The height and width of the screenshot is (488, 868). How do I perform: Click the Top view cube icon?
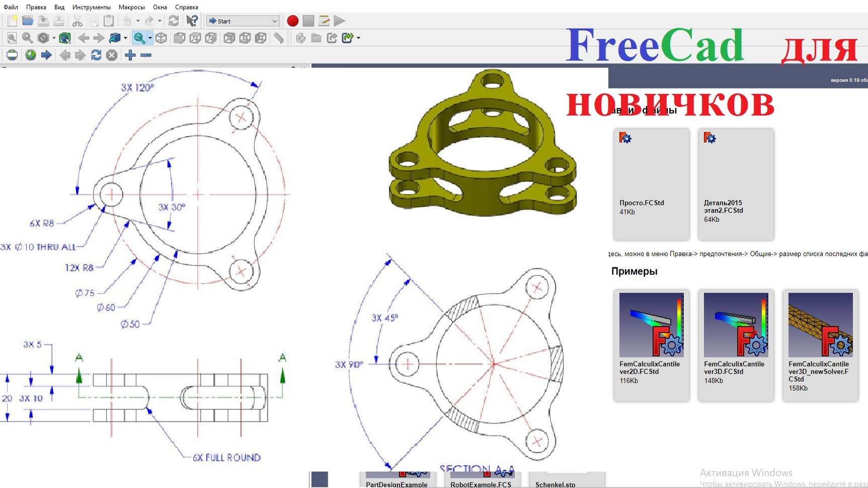point(195,38)
